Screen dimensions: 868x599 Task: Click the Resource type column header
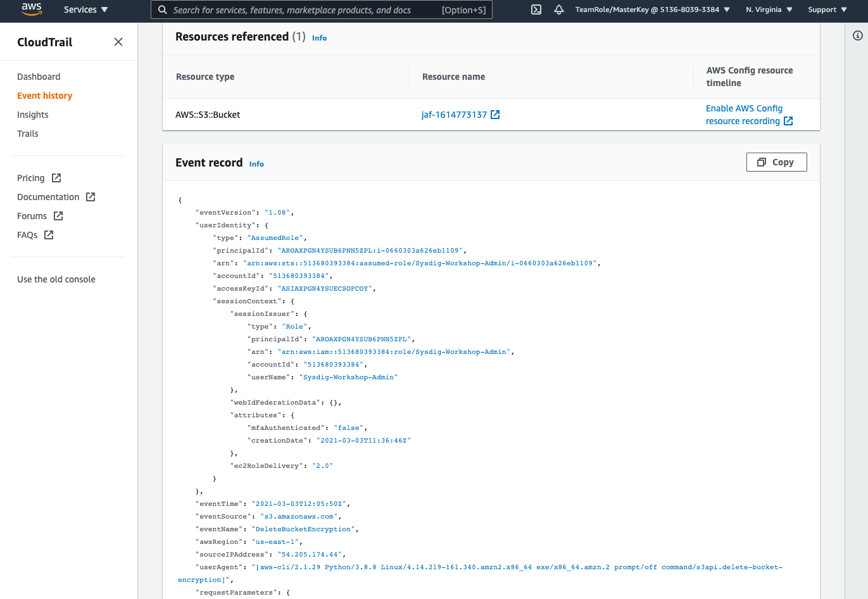tap(205, 77)
